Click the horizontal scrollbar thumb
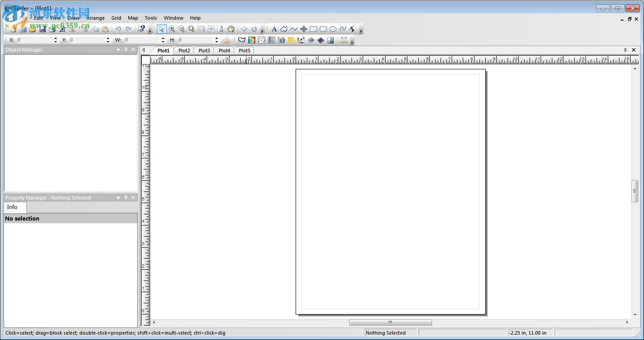This screenshot has height=340, width=644. (x=390, y=322)
